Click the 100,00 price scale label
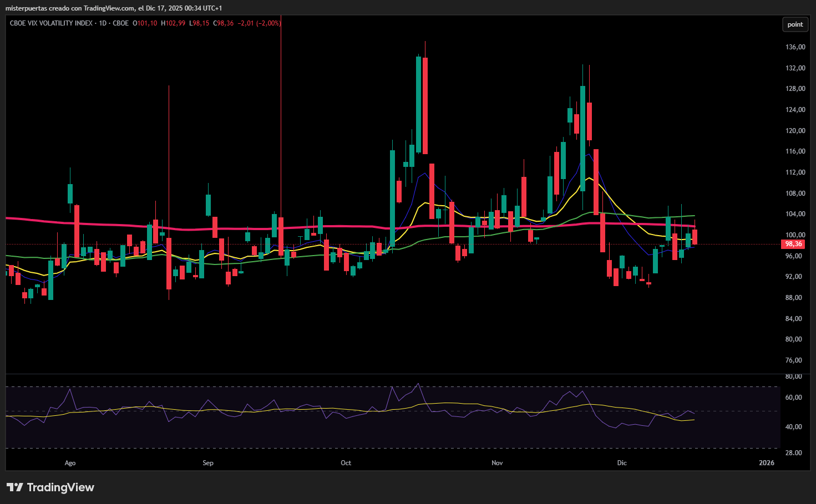This screenshot has height=504, width=816. coord(795,235)
